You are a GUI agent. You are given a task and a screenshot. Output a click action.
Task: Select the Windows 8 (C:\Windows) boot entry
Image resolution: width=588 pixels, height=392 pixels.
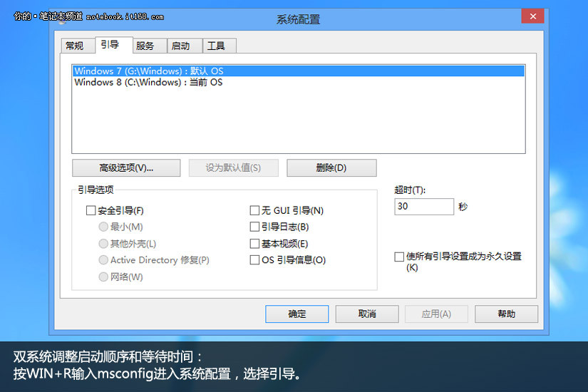(x=148, y=83)
